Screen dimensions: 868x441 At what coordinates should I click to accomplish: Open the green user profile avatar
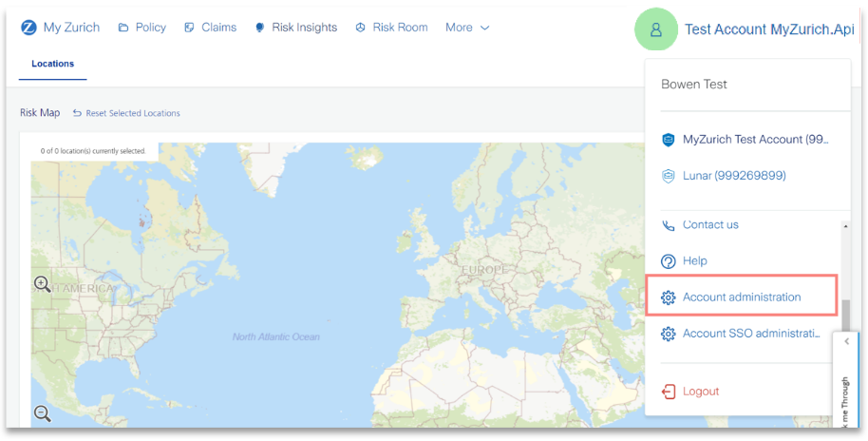point(656,29)
